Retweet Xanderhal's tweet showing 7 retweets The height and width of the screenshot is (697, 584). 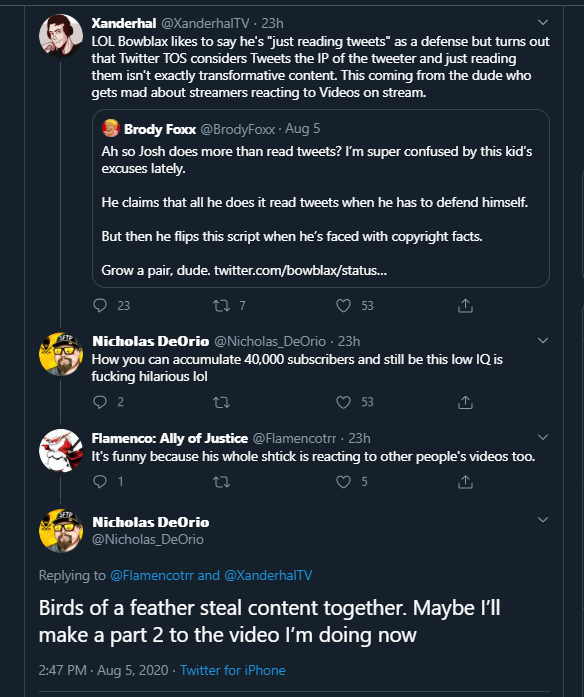coord(221,305)
